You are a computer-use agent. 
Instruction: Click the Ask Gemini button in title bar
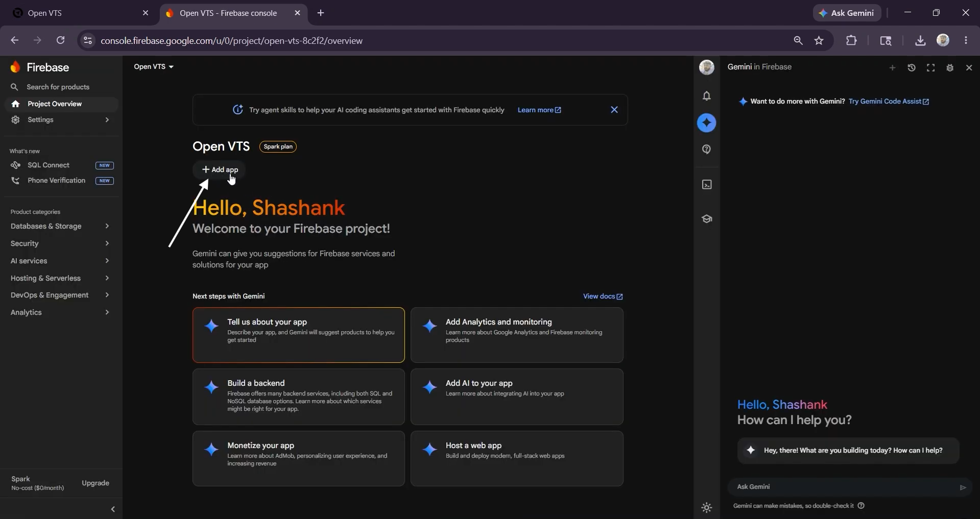[847, 13]
